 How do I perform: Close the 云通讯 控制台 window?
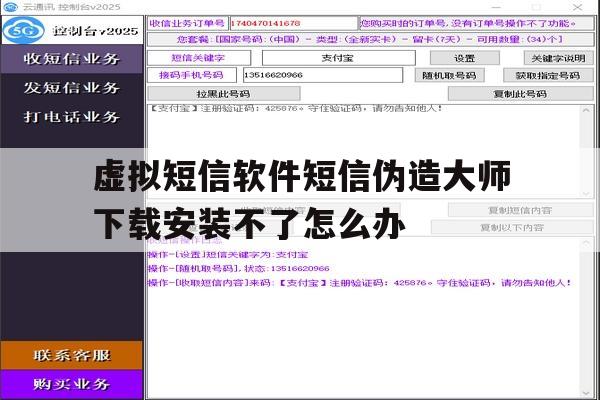577,7
